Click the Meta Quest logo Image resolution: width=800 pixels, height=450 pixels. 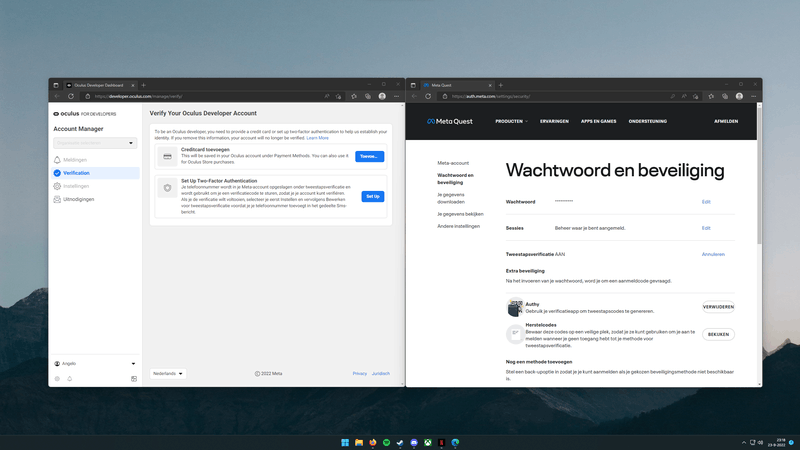(449, 121)
